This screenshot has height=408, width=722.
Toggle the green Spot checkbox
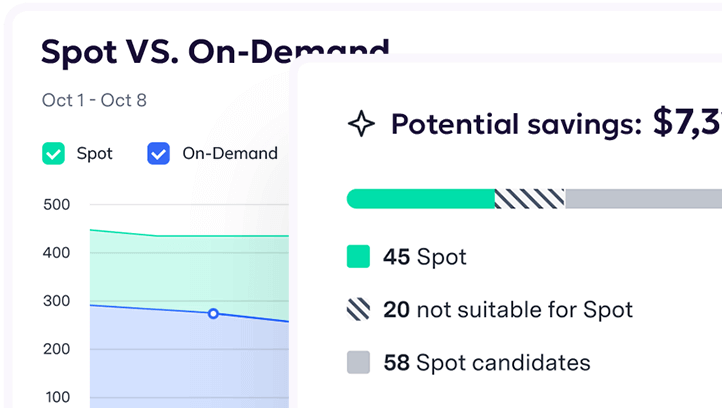(x=53, y=154)
